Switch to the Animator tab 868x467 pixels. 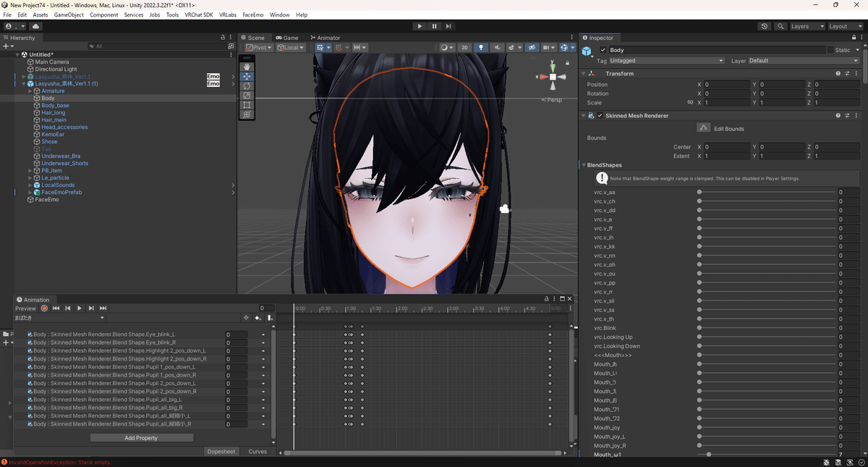click(x=325, y=38)
